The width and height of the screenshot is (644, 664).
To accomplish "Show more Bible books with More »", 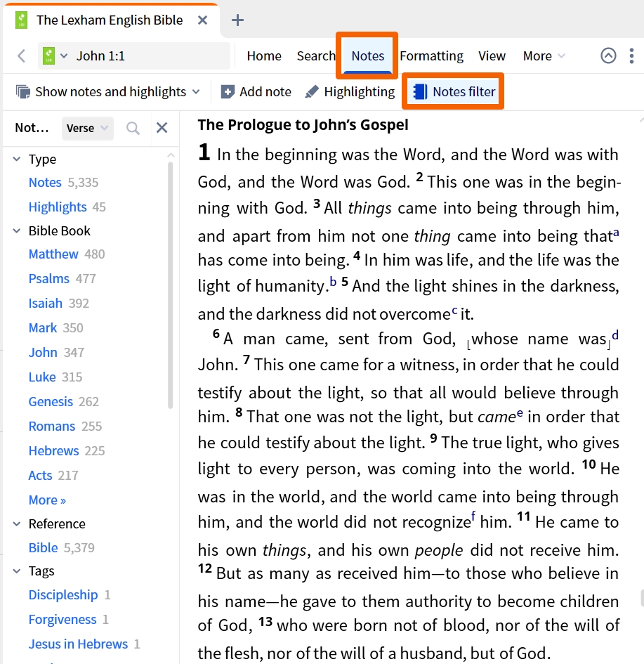I will point(47,500).
